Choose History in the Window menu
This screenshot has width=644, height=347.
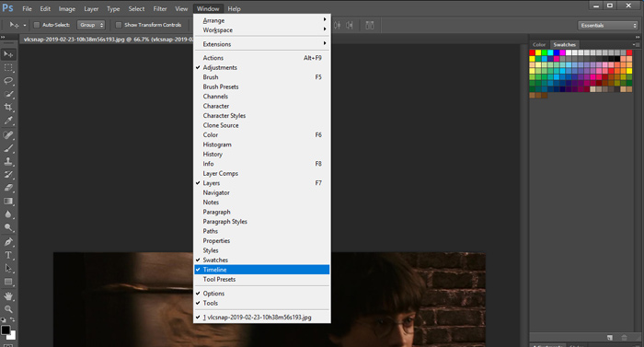point(261,155)
